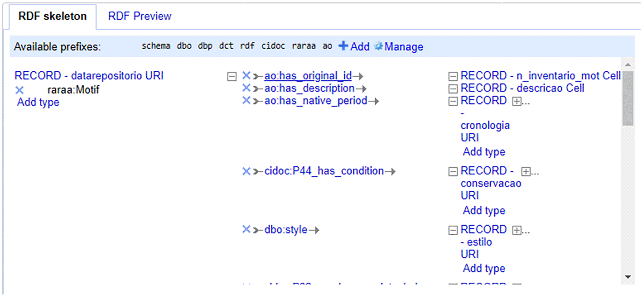Select the ao prefix
The height and width of the screenshot is (297, 644).
click(x=327, y=46)
